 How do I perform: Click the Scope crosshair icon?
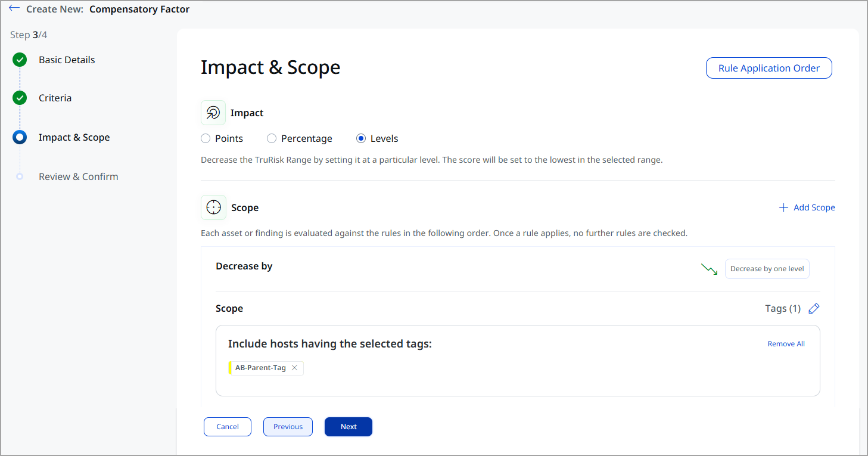pyautogui.click(x=213, y=207)
